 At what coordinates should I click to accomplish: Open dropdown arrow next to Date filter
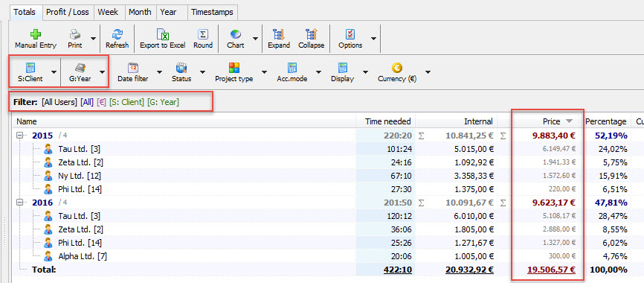click(159, 72)
